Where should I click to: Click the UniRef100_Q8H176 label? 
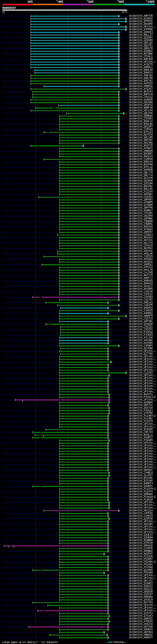[141, 48]
